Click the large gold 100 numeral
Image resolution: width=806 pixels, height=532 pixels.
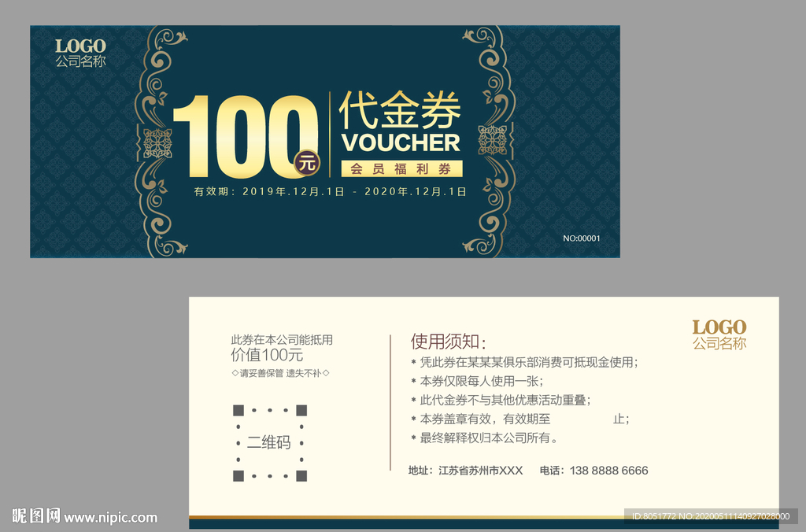[245, 136]
